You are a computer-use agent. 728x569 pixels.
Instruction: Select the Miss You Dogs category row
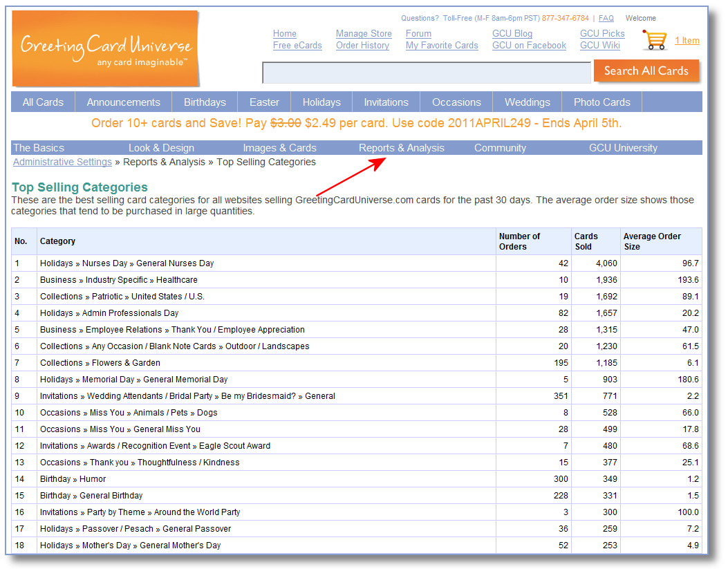tap(357, 413)
